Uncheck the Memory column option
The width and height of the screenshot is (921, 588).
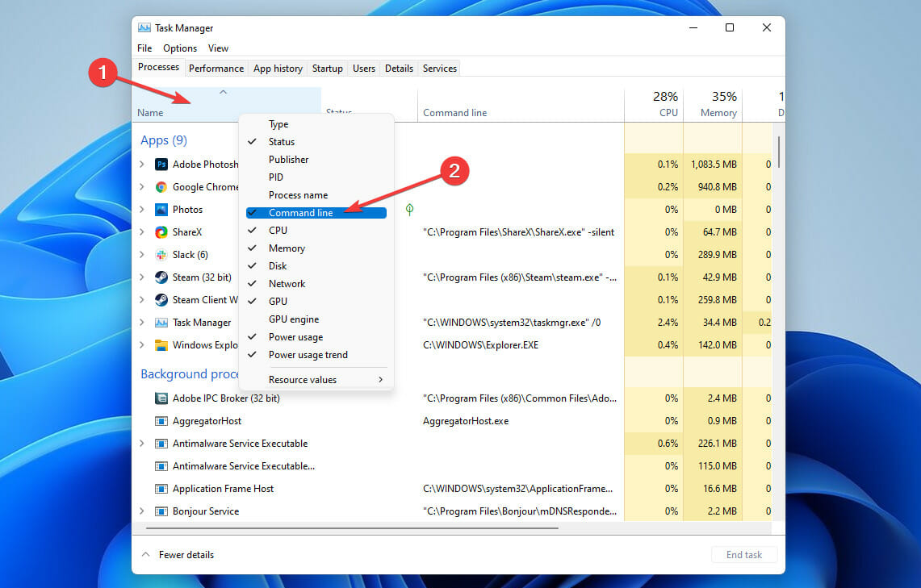point(316,248)
